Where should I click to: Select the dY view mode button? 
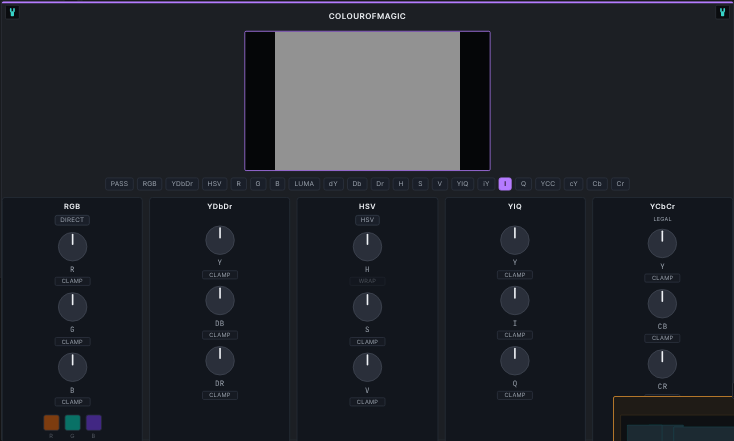(x=333, y=184)
